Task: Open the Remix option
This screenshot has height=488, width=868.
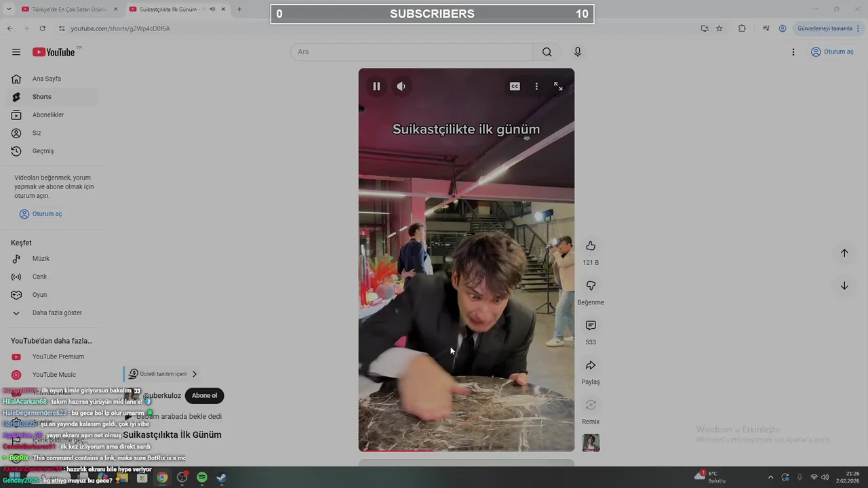Action: point(591,405)
